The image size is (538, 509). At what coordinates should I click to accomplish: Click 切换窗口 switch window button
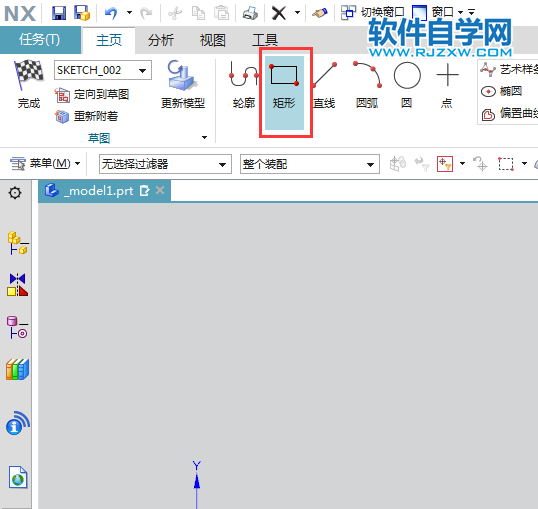tap(373, 13)
